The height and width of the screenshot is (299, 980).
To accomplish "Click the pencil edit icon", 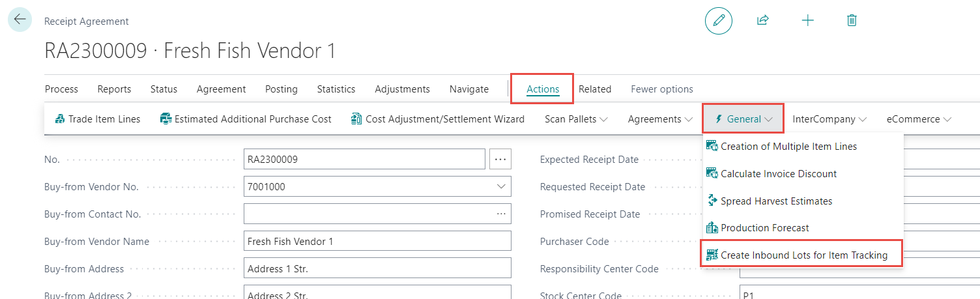I will [x=719, y=21].
